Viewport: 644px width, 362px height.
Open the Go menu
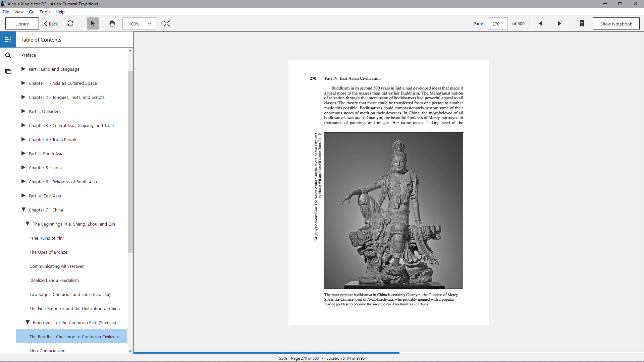tap(32, 12)
